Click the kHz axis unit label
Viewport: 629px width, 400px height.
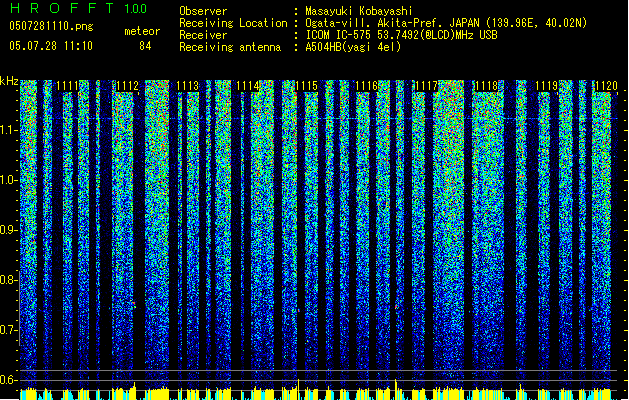click(9, 81)
